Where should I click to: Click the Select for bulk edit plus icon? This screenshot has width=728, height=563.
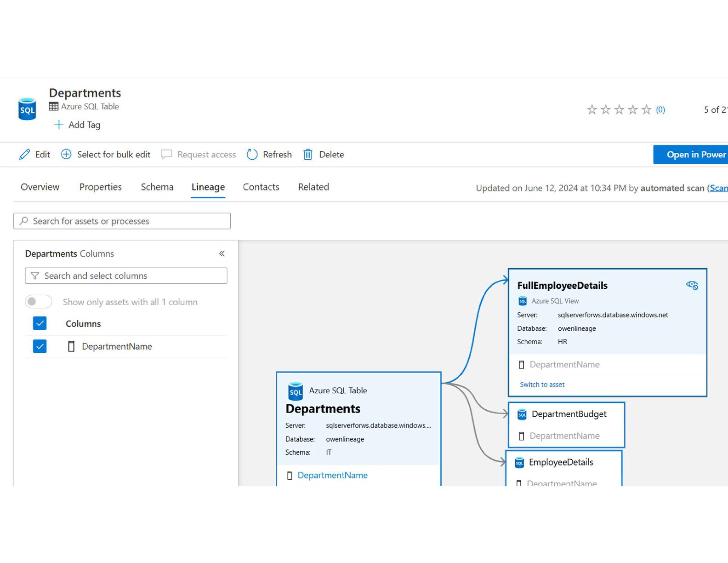[x=66, y=155]
